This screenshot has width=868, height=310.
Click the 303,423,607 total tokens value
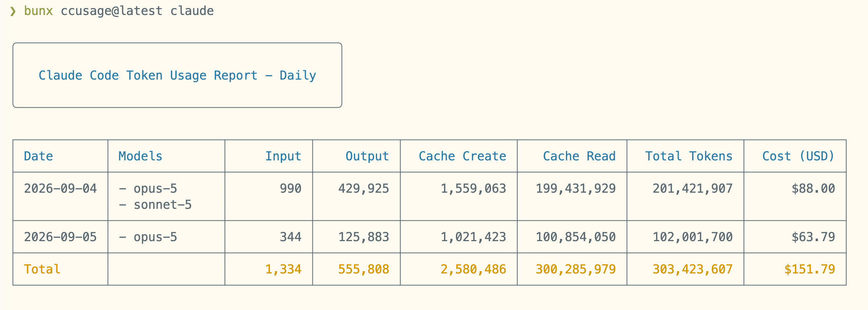pyautogui.click(x=693, y=269)
